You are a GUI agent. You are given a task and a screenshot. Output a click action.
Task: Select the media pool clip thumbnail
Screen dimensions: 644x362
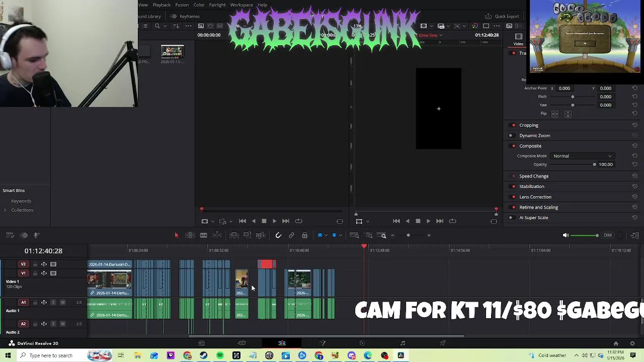click(x=172, y=52)
